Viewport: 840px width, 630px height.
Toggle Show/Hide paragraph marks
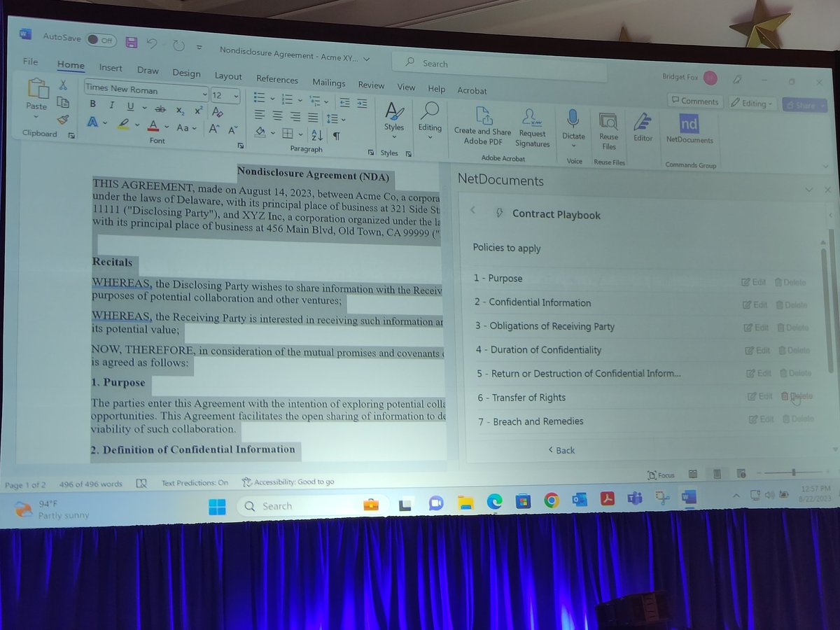[x=337, y=136]
